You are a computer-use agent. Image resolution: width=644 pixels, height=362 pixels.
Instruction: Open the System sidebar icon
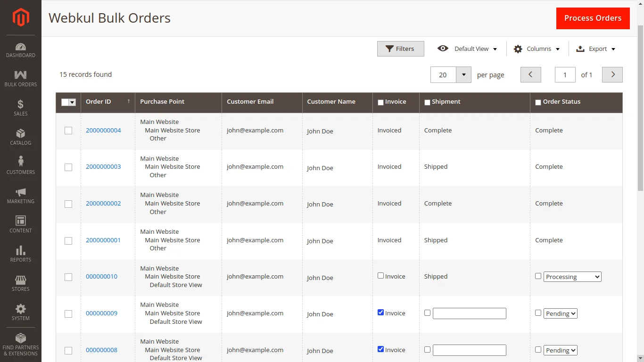(20, 312)
